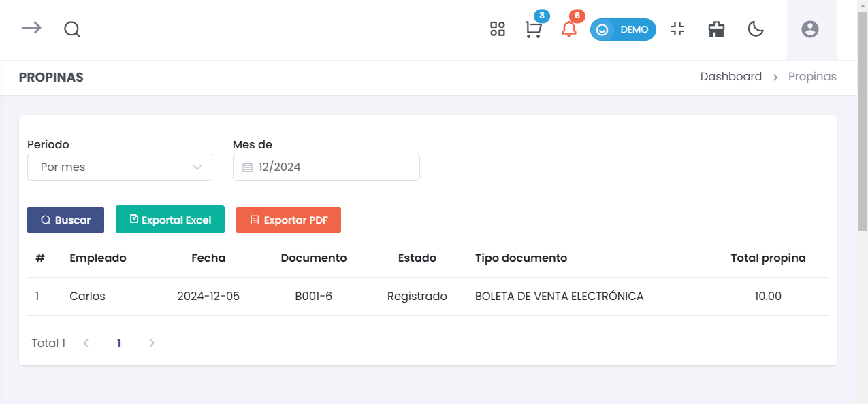Image resolution: width=868 pixels, height=404 pixels.
Task: Click the calendar icon in Mes de field
Action: 247,167
